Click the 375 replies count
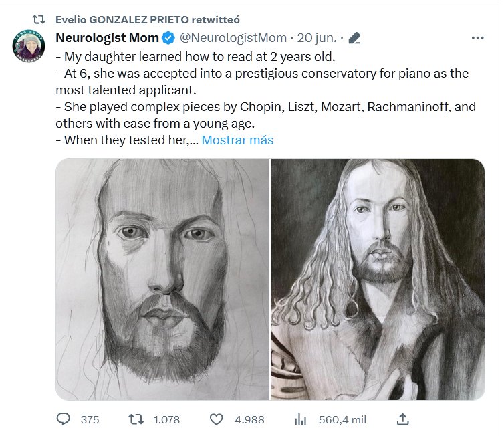The image size is (504, 436). 90,420
